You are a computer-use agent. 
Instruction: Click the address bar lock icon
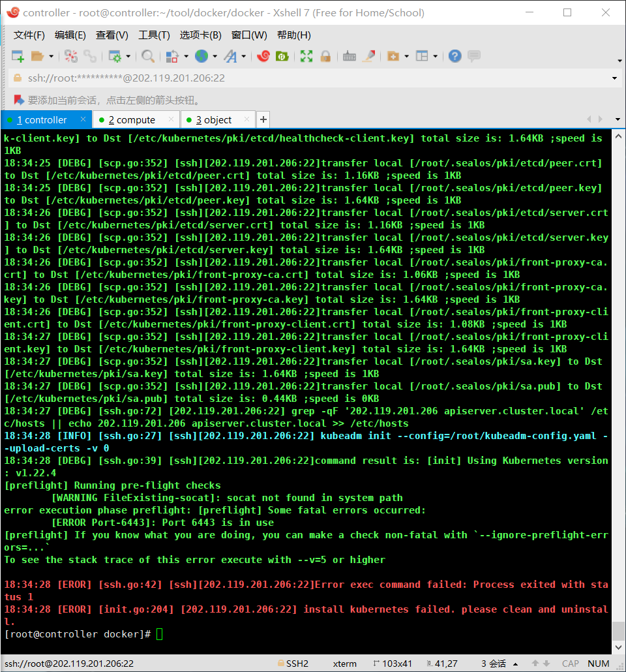pyautogui.click(x=18, y=78)
